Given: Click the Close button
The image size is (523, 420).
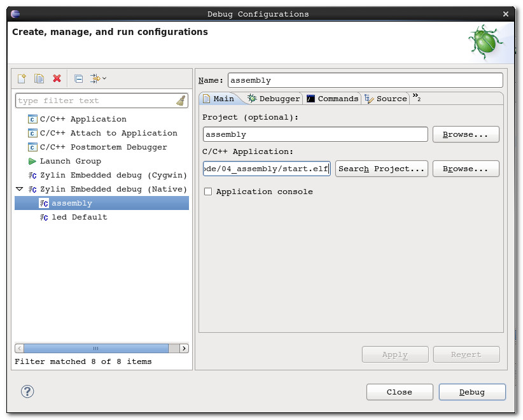Looking at the screenshot, I should tap(400, 392).
